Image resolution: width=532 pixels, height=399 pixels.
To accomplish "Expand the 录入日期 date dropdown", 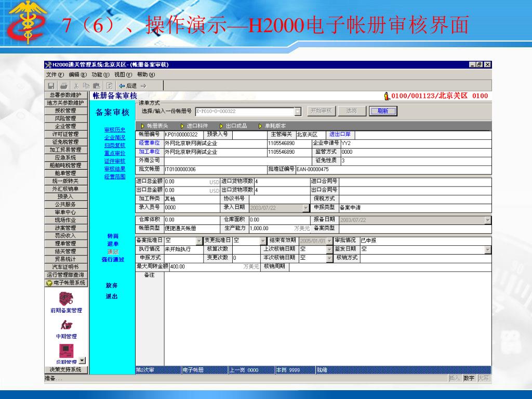I will tap(305, 208).
